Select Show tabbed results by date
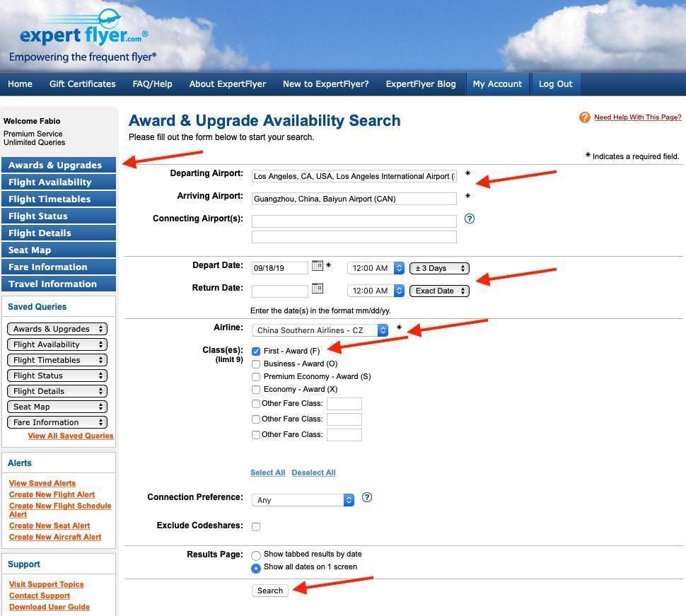The image size is (686, 616). pos(256,556)
